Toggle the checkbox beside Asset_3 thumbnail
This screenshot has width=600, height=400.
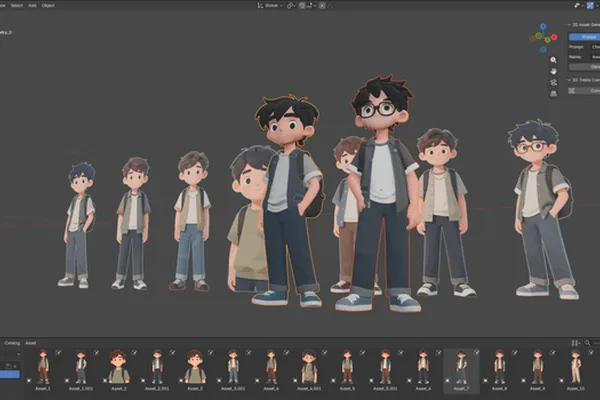click(181, 380)
